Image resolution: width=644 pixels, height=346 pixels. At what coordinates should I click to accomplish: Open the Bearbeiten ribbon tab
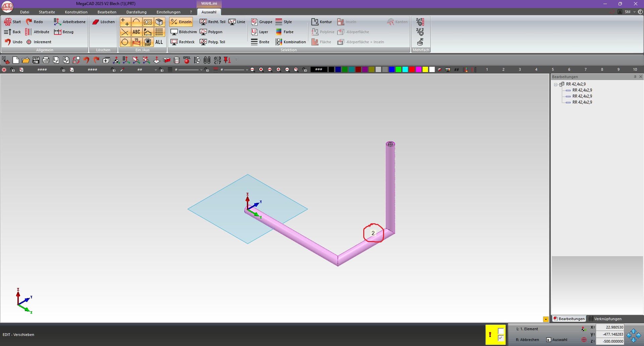tap(107, 12)
